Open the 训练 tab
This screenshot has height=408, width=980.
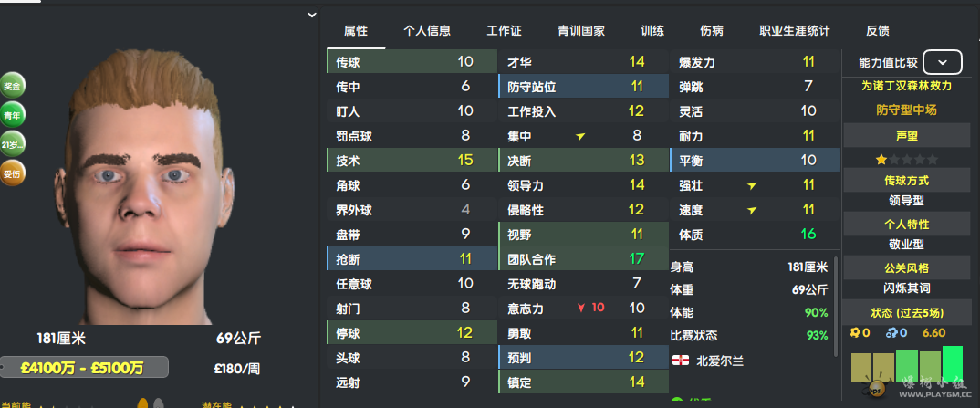[652, 30]
